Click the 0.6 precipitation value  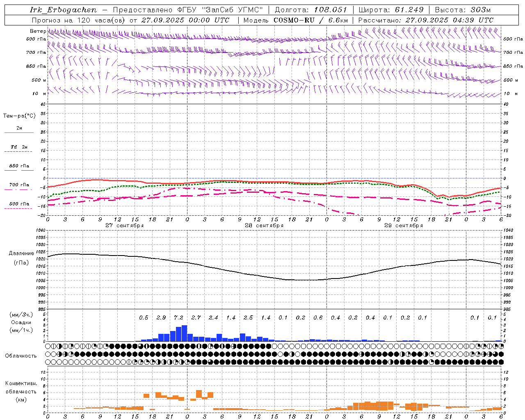pyautogui.click(x=318, y=317)
